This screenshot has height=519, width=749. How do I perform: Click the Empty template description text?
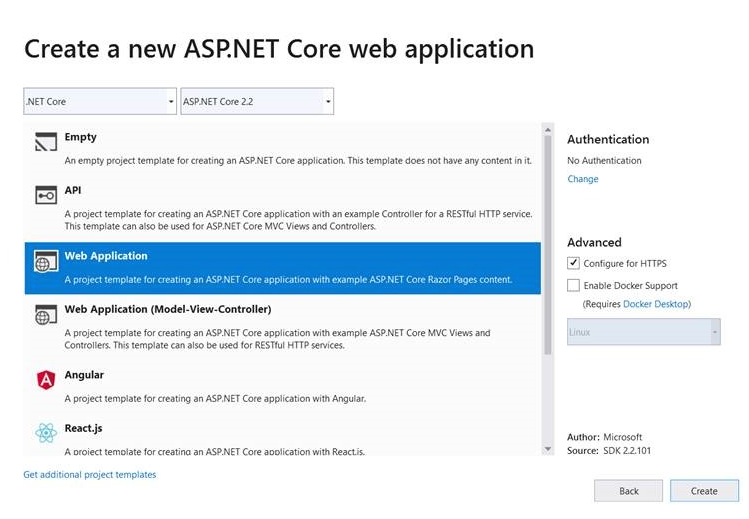click(298, 161)
